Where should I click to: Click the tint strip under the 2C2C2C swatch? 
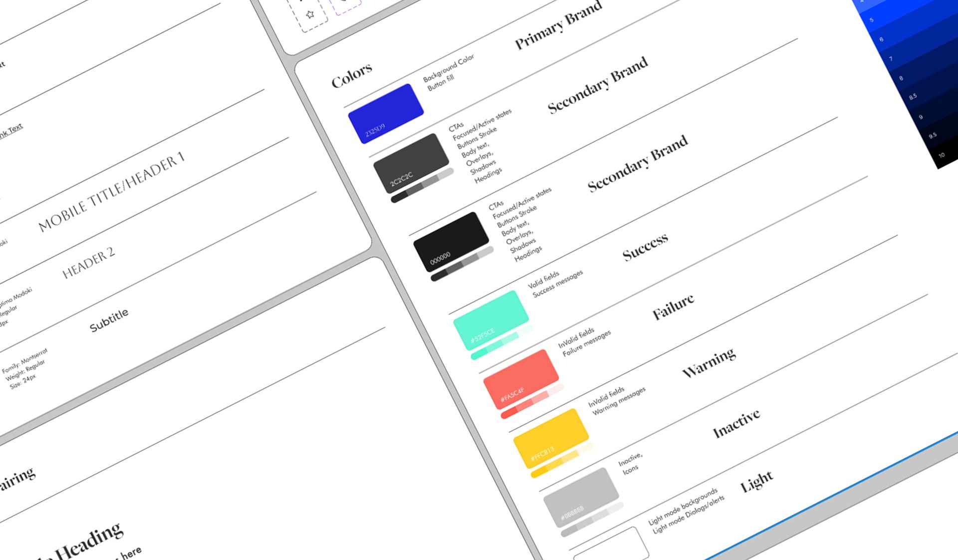tap(423, 185)
